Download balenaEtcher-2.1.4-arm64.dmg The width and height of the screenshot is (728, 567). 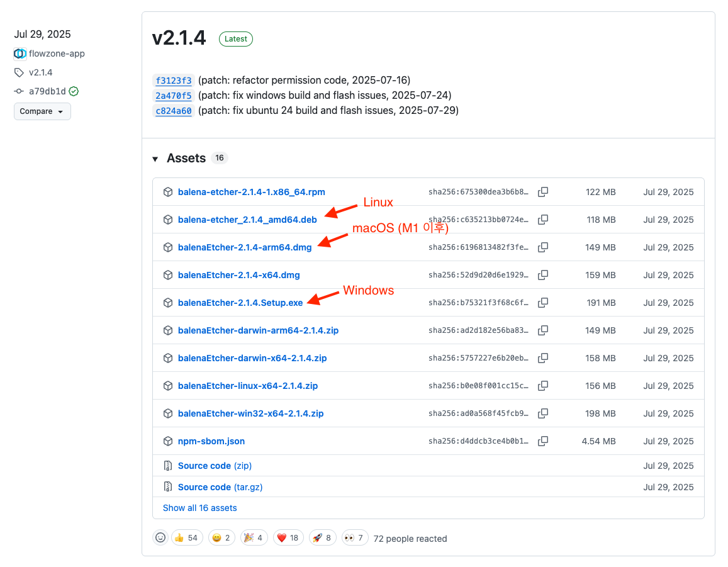245,247
